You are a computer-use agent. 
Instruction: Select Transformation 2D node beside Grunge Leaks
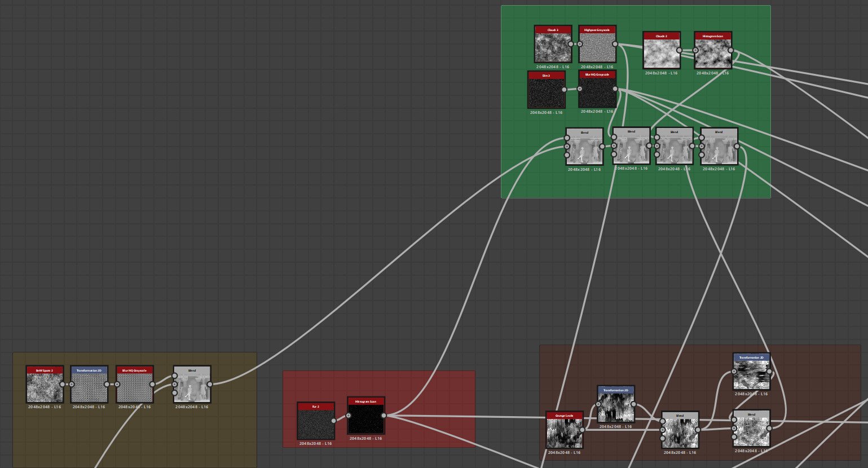tap(616, 404)
